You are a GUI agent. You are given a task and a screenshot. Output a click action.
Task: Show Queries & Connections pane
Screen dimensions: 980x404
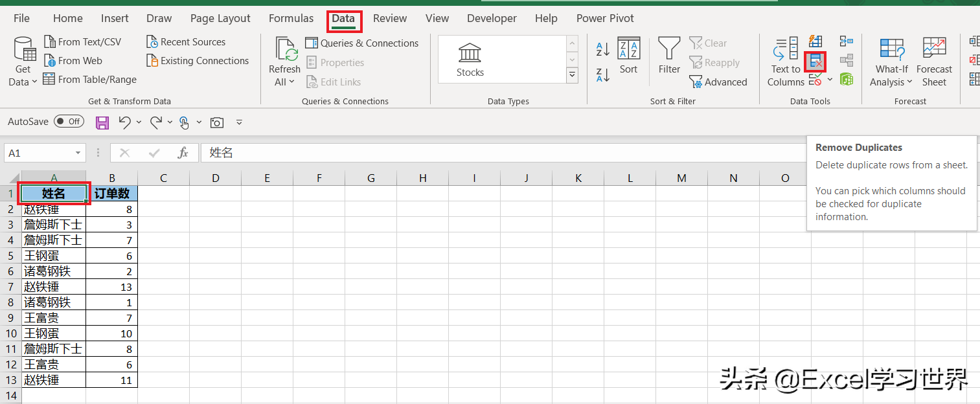[362, 43]
